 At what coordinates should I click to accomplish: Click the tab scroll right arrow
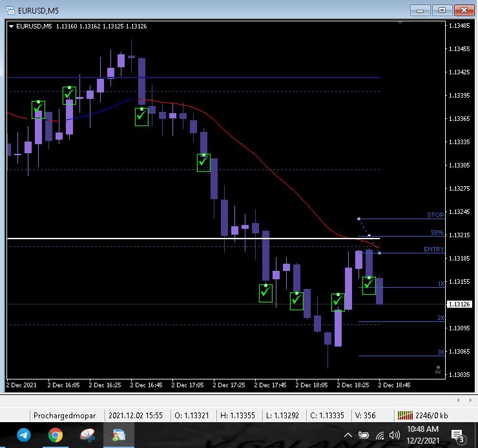point(470,400)
